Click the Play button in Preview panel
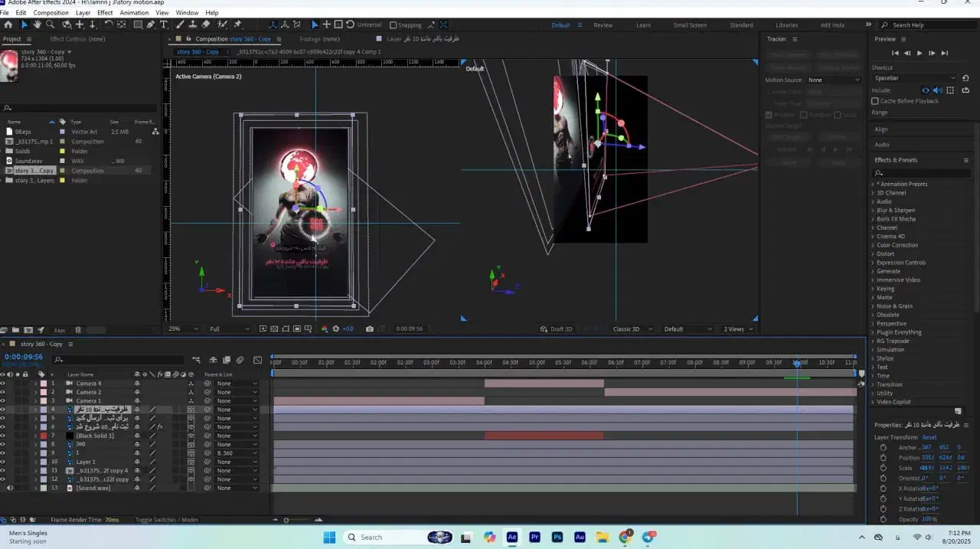Viewport: 980px width, 549px height. [x=920, y=53]
